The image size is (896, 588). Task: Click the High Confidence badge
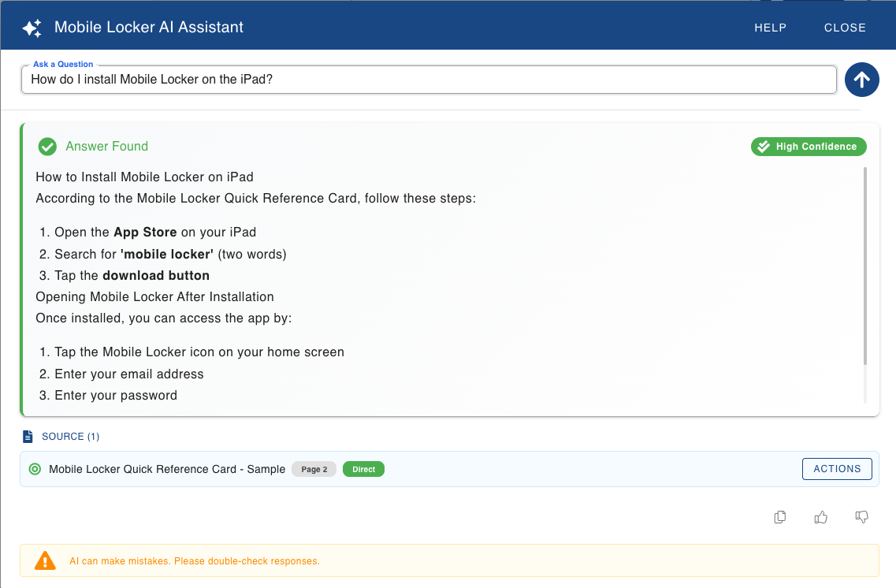[x=809, y=147]
